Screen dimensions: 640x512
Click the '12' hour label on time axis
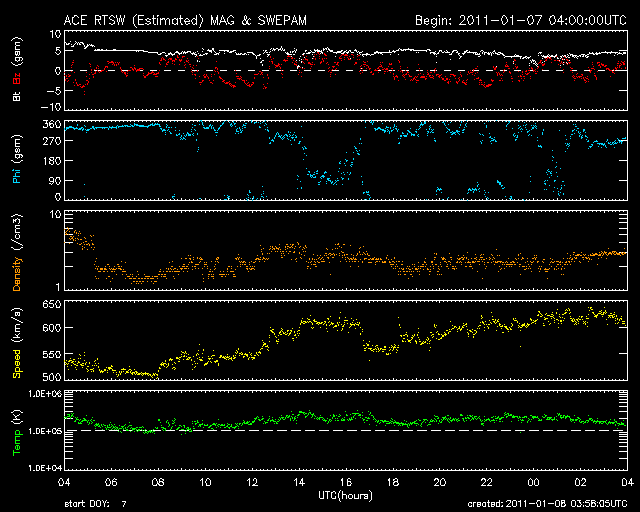click(x=252, y=483)
